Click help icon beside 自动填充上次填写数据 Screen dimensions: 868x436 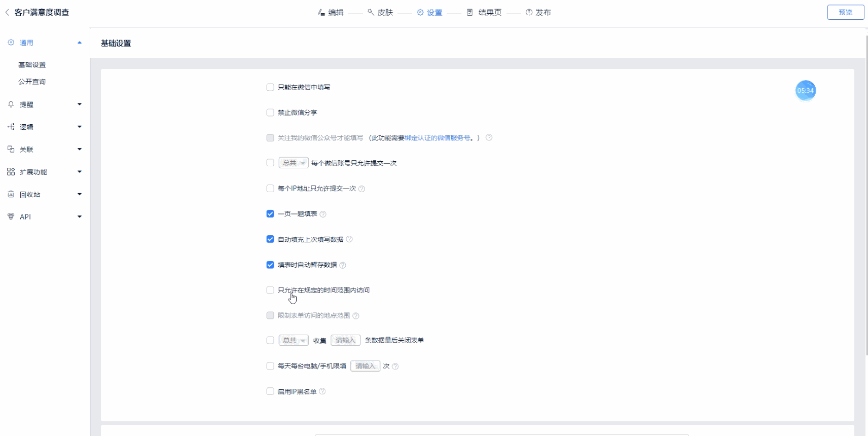point(349,239)
